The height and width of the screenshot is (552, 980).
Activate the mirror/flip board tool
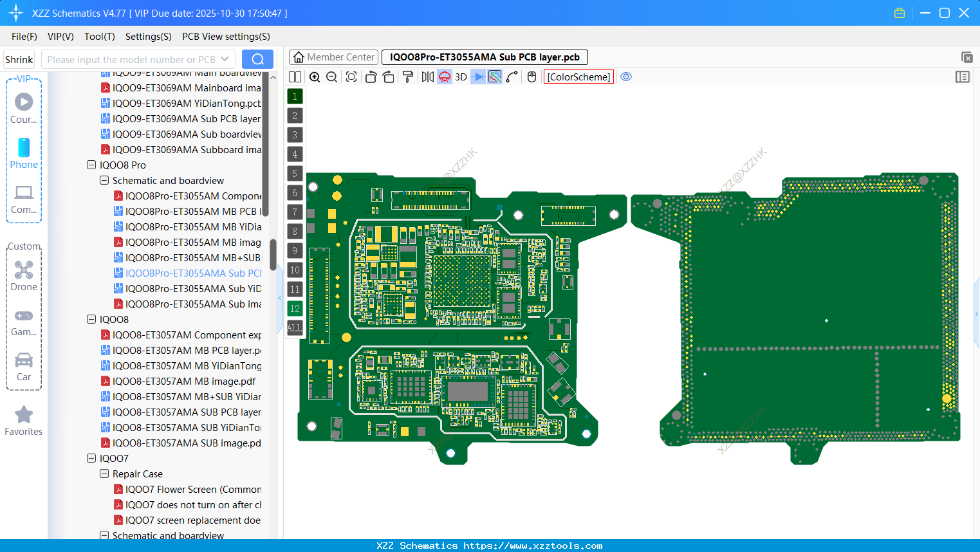tap(427, 77)
